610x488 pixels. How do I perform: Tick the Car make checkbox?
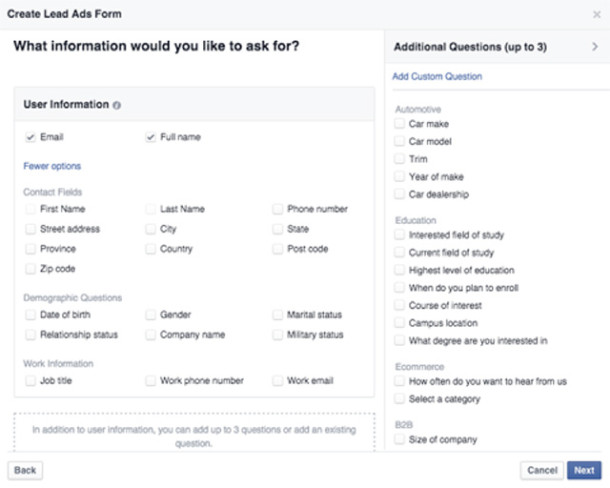[x=400, y=124]
